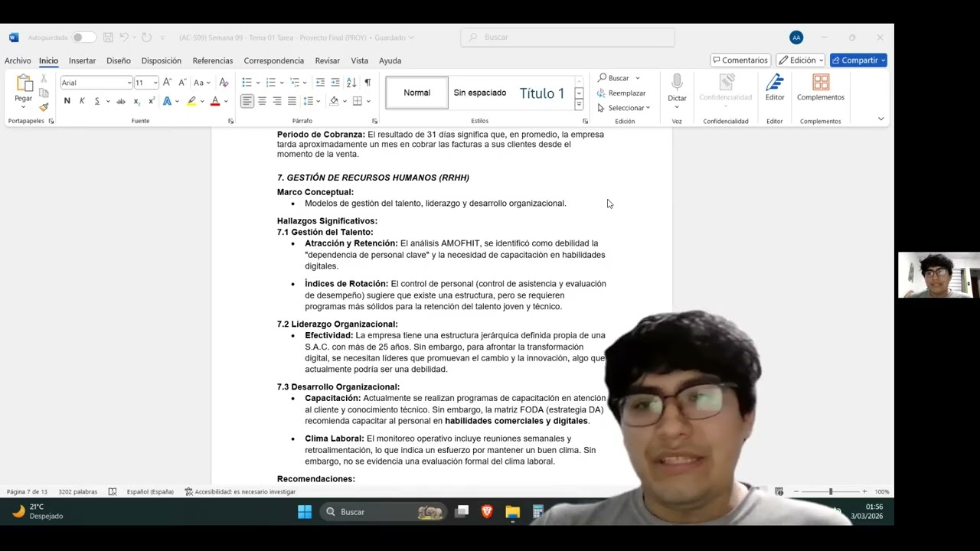Increase paragraph indent
Image resolution: width=980 pixels, height=551 pixels.
tap(335, 83)
